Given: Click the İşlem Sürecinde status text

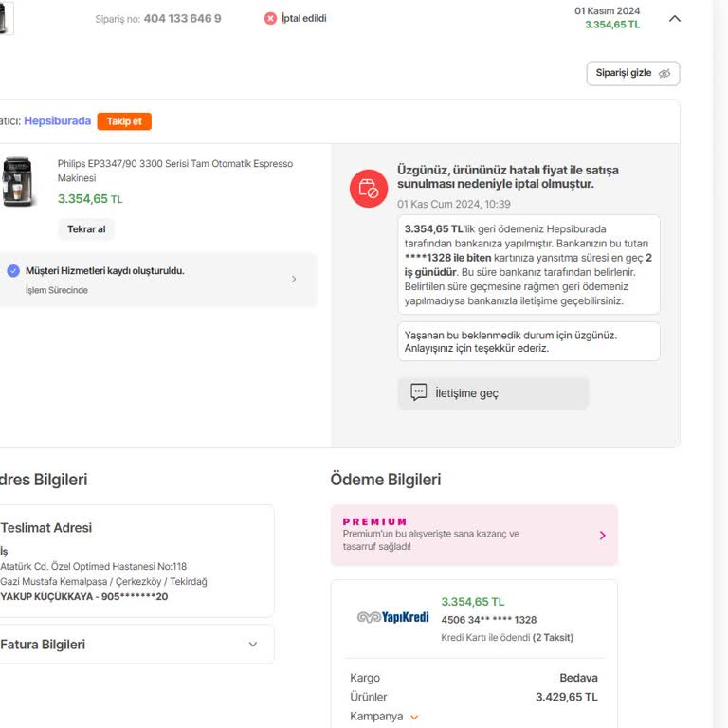Looking at the screenshot, I should tap(57, 290).
